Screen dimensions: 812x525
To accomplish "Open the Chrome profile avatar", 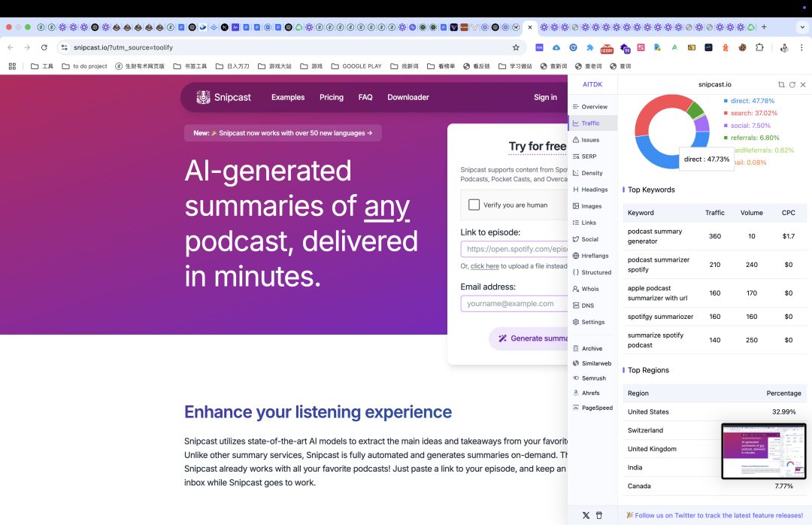I will coord(784,47).
